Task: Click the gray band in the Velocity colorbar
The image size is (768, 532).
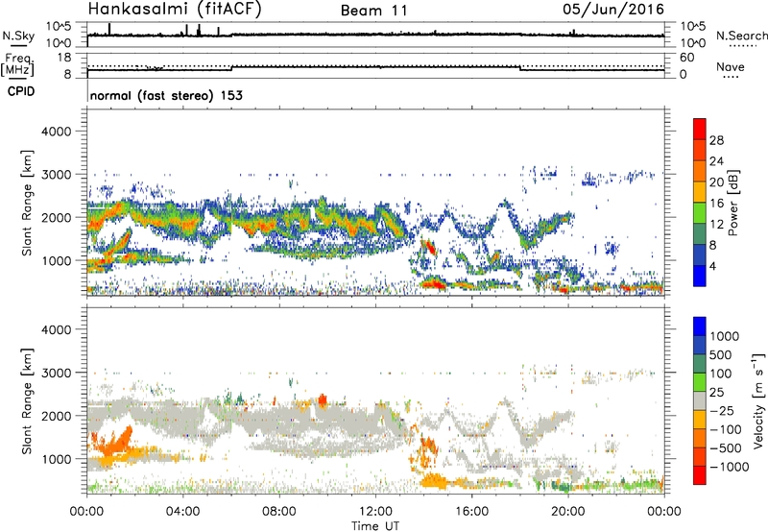Action: tap(700, 401)
